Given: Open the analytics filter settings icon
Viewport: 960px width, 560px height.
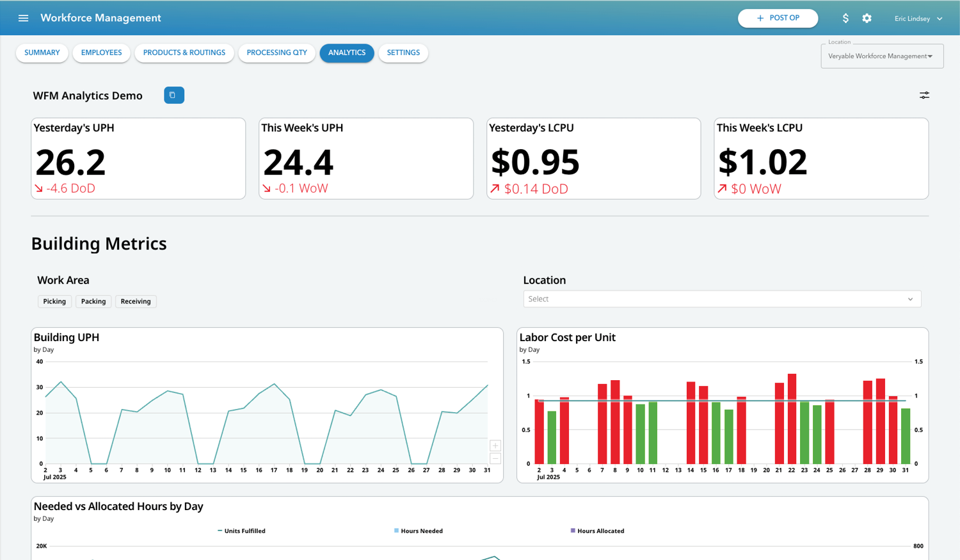Looking at the screenshot, I should (924, 95).
